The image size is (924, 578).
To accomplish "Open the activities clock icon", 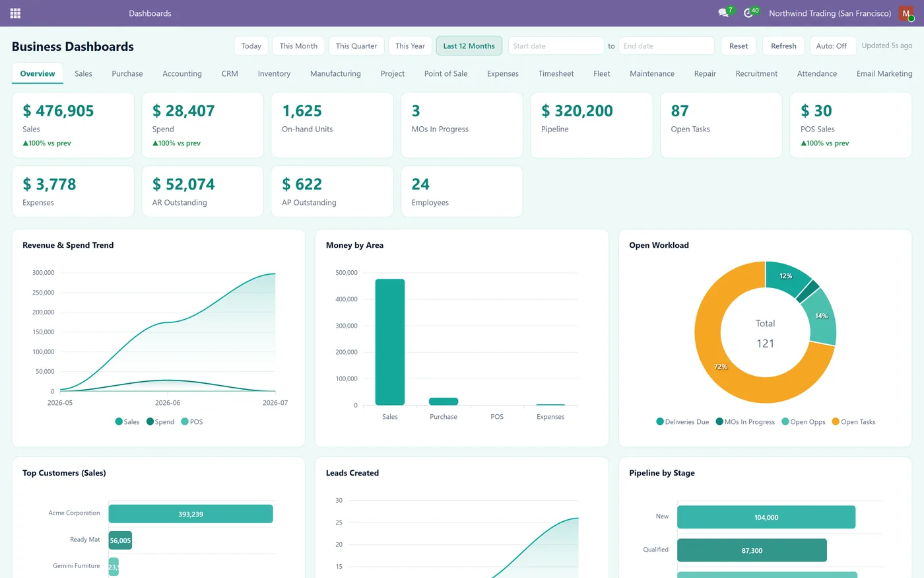I will 748,13.
